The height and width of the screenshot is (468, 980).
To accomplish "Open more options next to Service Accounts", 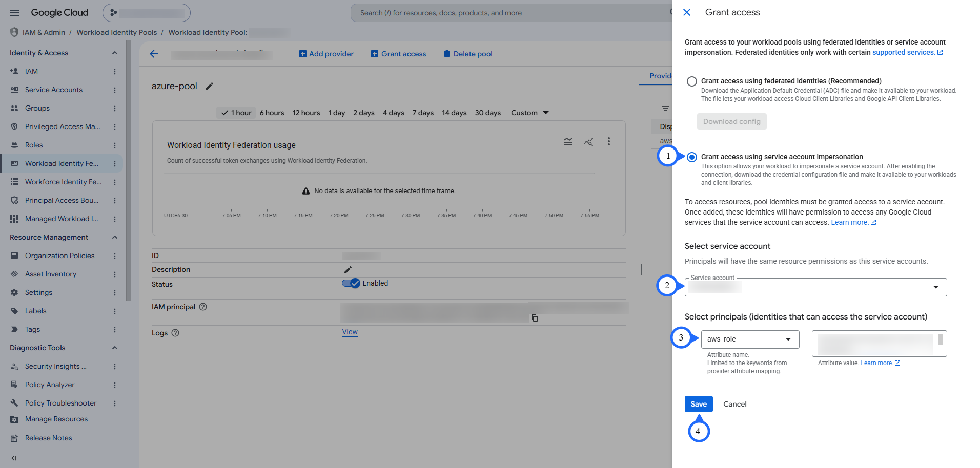I will (115, 90).
